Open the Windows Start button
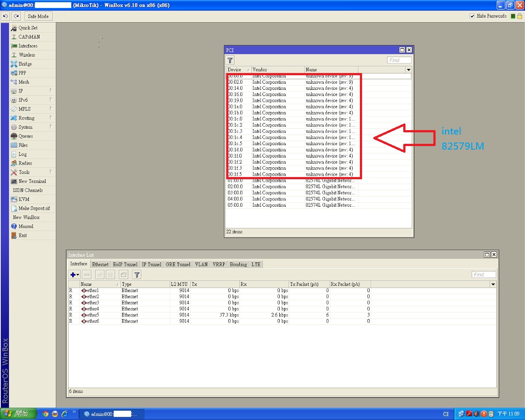Viewport: 525px width, 420px height. (x=18, y=414)
